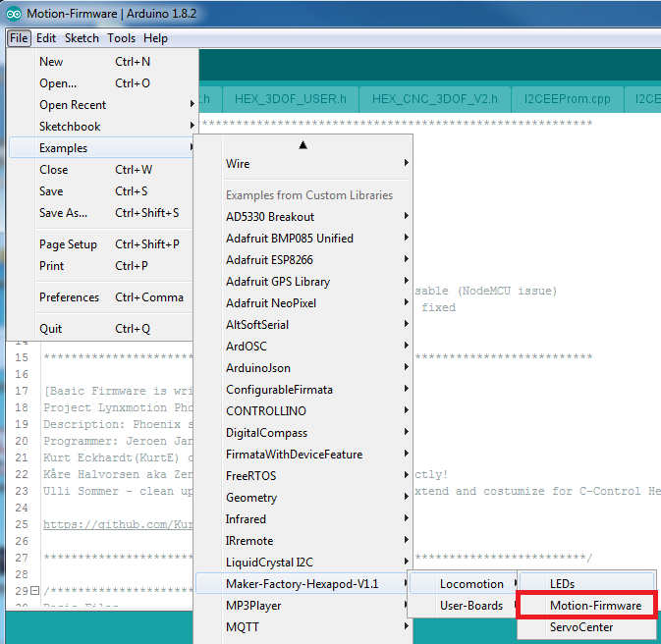The width and height of the screenshot is (661, 644).
Task: Open the LiquidCrystal I2C examples submenu
Action: coord(303,563)
